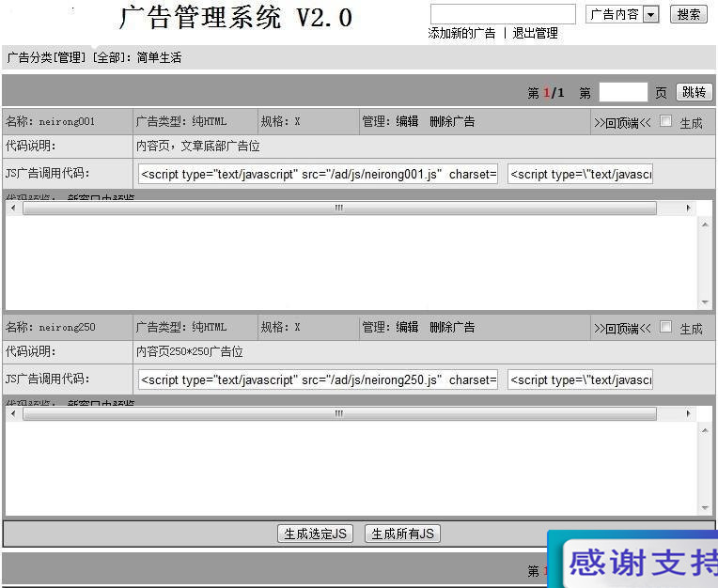718x588 pixels.
Task: Click the escaped script code field for neirong250
Action: click(x=580, y=379)
